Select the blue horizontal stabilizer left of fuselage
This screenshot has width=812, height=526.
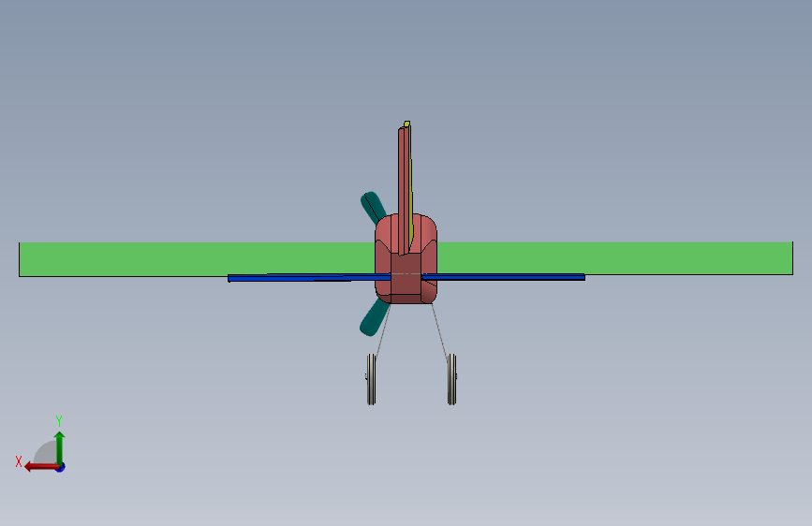point(309,278)
